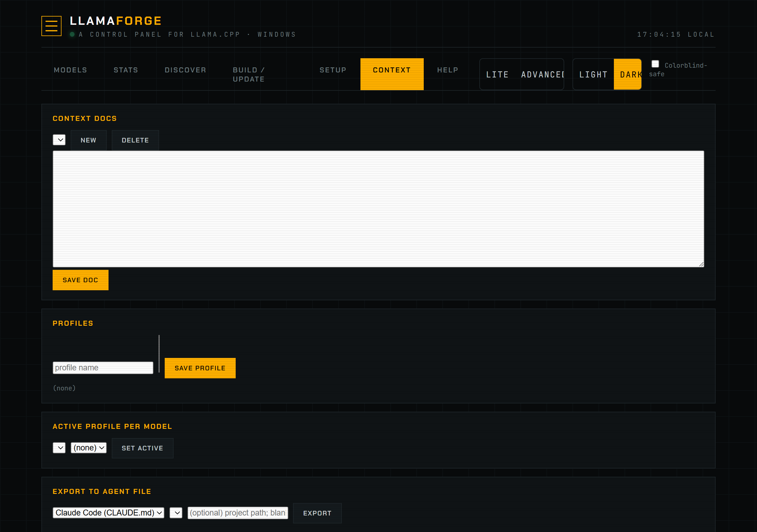Click the Context Docs heading
The height and width of the screenshot is (532, 757).
tap(85, 118)
